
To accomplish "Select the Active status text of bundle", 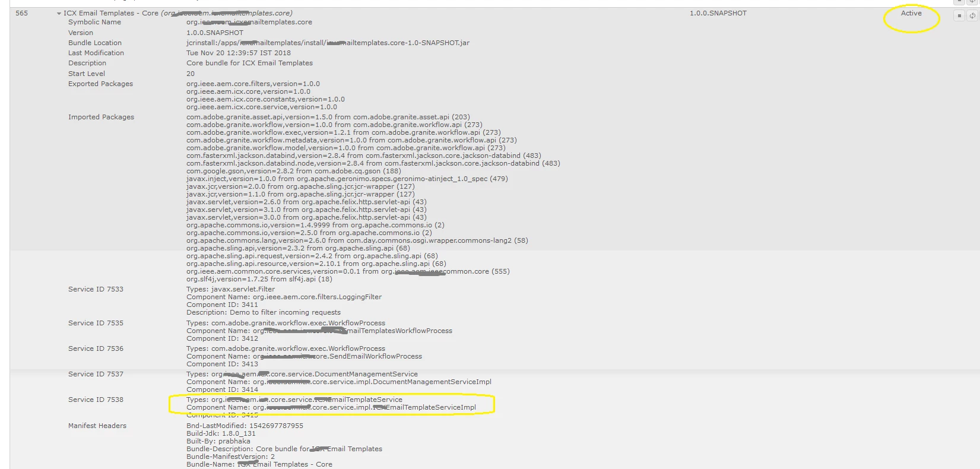I will (x=911, y=13).
